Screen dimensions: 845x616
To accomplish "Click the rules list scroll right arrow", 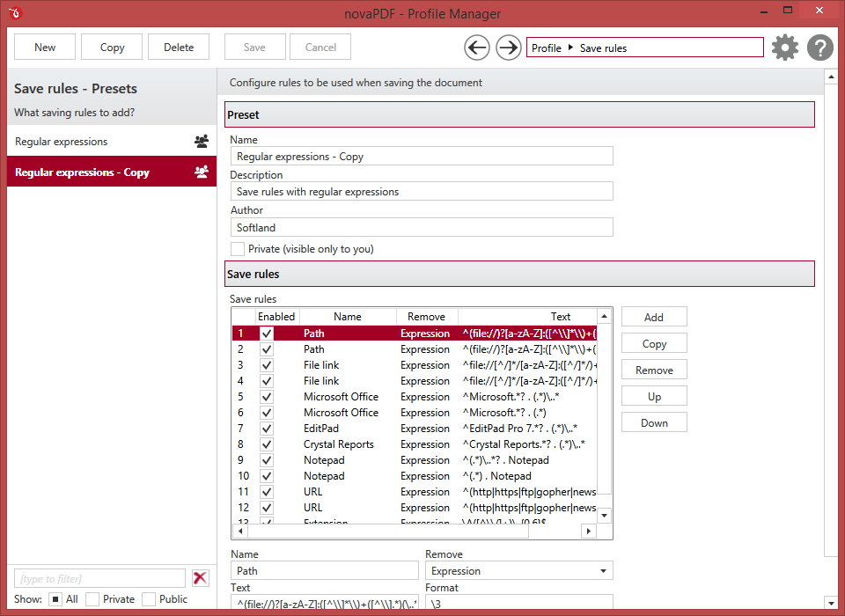I will point(589,531).
